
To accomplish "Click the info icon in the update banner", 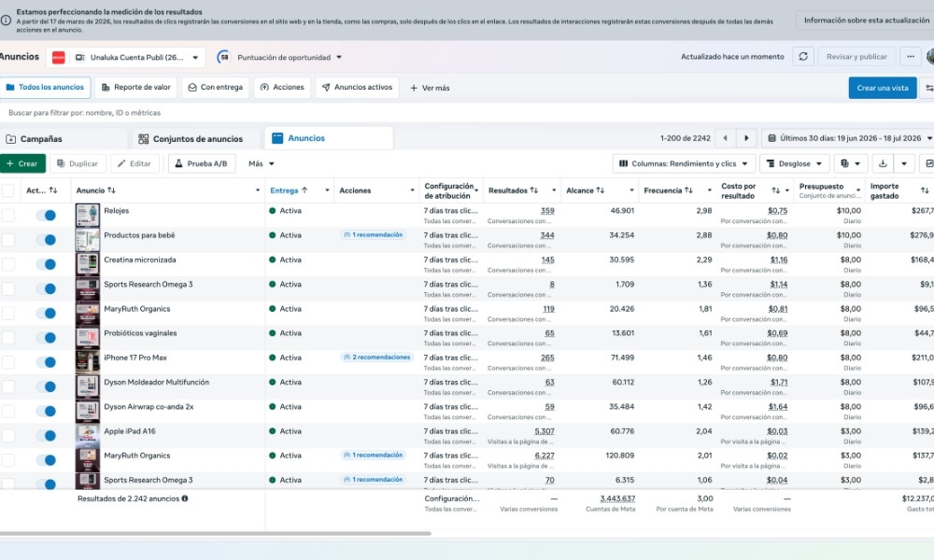I will tap(6, 21).
